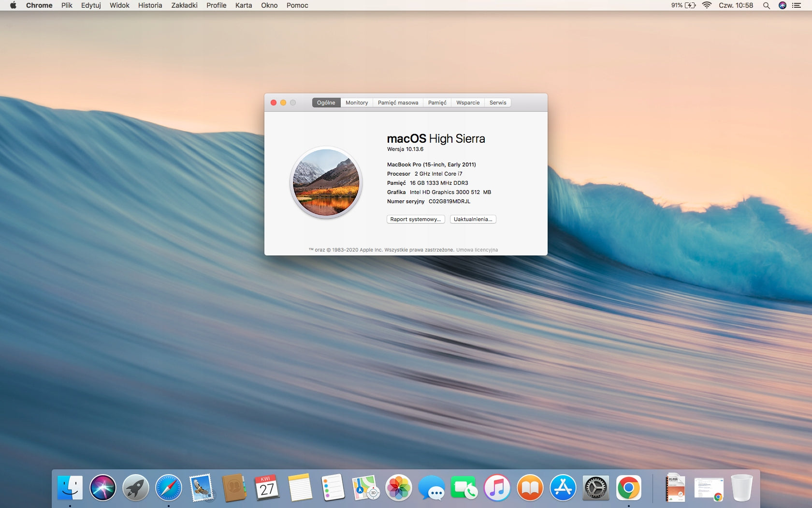Switch to Pamięć masowa tab
812x508 pixels.
coord(398,103)
